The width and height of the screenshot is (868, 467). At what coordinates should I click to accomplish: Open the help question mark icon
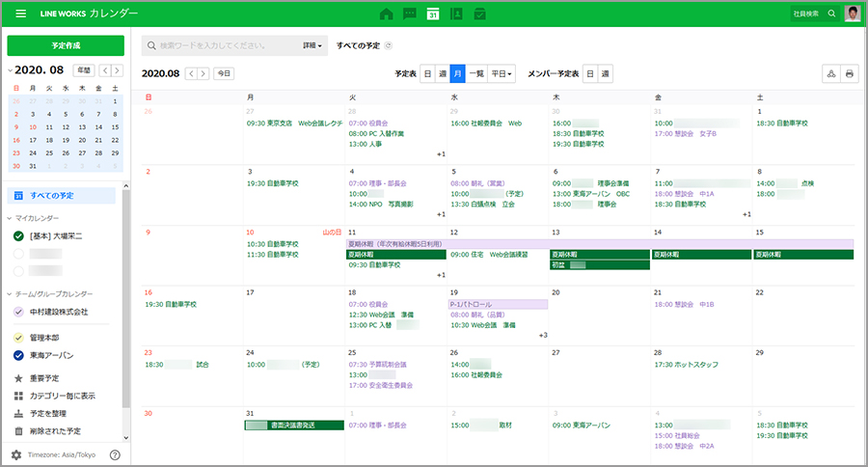click(115, 454)
